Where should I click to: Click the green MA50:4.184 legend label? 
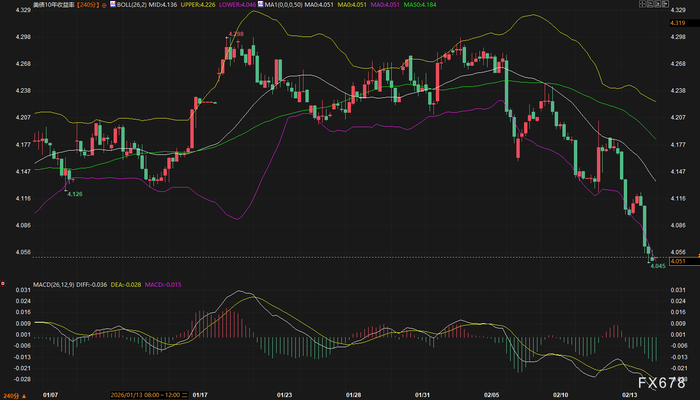420,4
